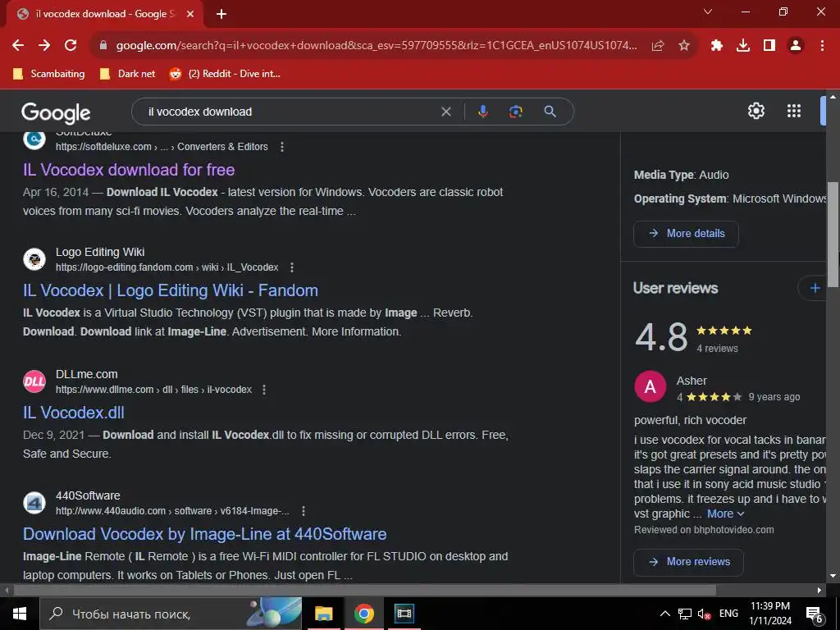Open a new browser tab
The width and height of the screenshot is (840, 630).
[x=221, y=14]
